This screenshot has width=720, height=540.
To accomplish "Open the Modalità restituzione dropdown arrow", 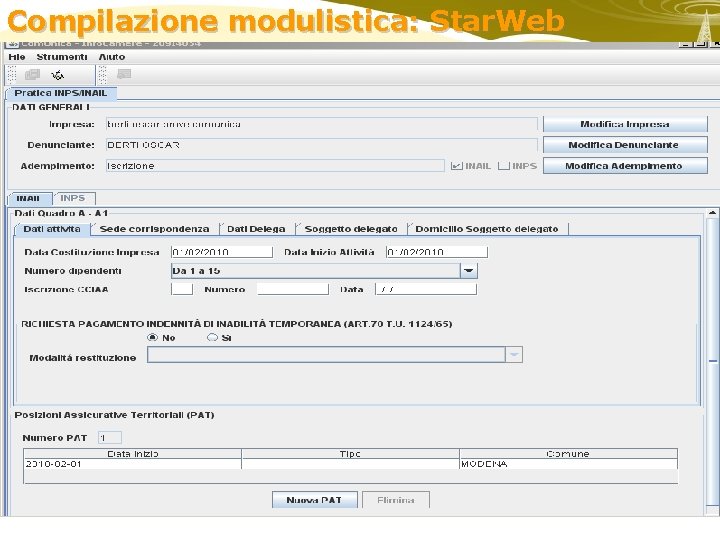I will [x=514, y=354].
